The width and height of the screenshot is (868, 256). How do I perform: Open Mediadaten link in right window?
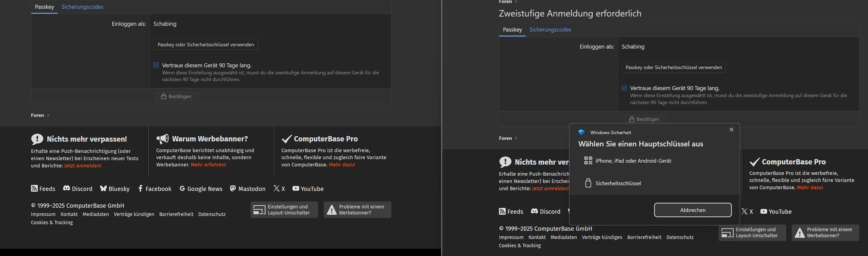[x=564, y=237]
